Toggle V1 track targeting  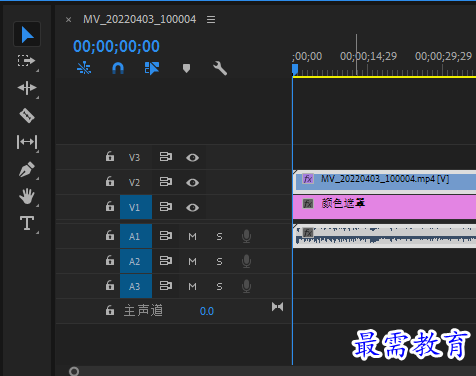pyautogui.click(x=136, y=207)
